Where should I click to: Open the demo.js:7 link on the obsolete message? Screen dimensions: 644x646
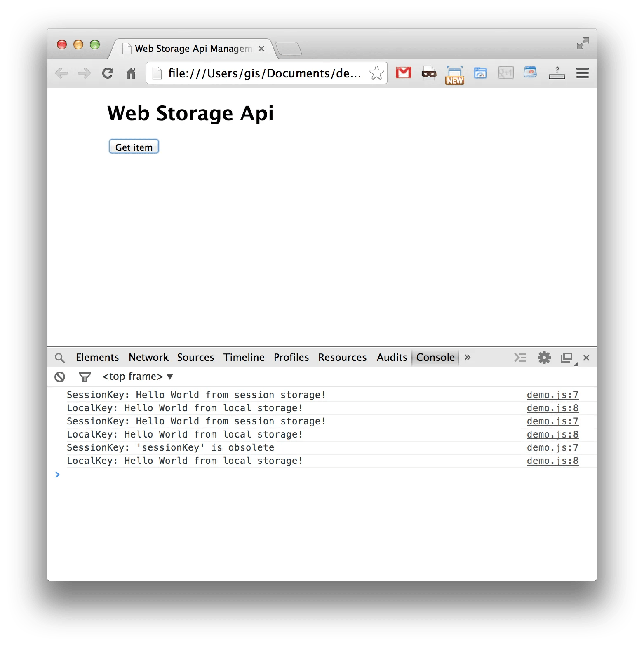[x=552, y=447]
